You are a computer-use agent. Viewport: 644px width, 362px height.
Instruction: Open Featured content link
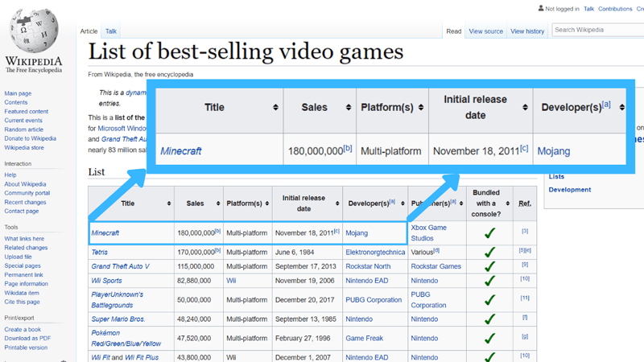click(27, 112)
